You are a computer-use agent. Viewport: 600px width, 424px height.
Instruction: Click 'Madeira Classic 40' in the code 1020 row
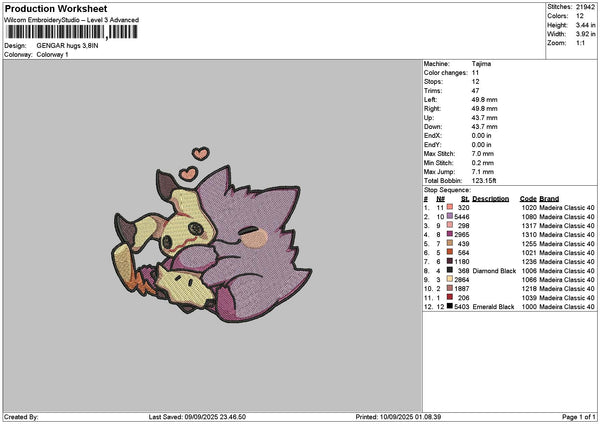pyautogui.click(x=567, y=208)
